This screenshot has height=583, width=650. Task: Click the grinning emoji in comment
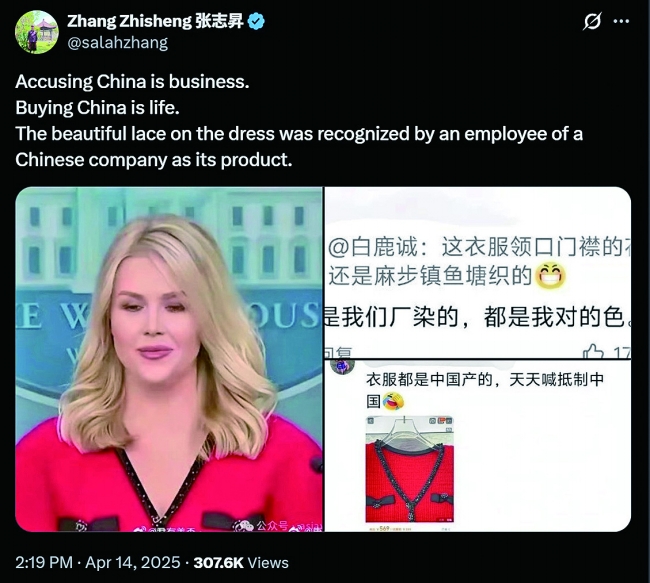tap(551, 277)
